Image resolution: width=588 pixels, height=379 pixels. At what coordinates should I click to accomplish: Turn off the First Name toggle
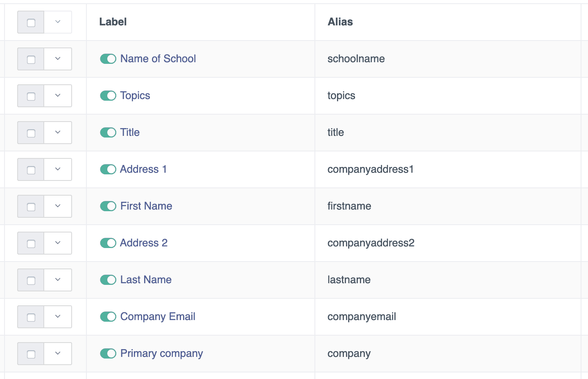(108, 206)
